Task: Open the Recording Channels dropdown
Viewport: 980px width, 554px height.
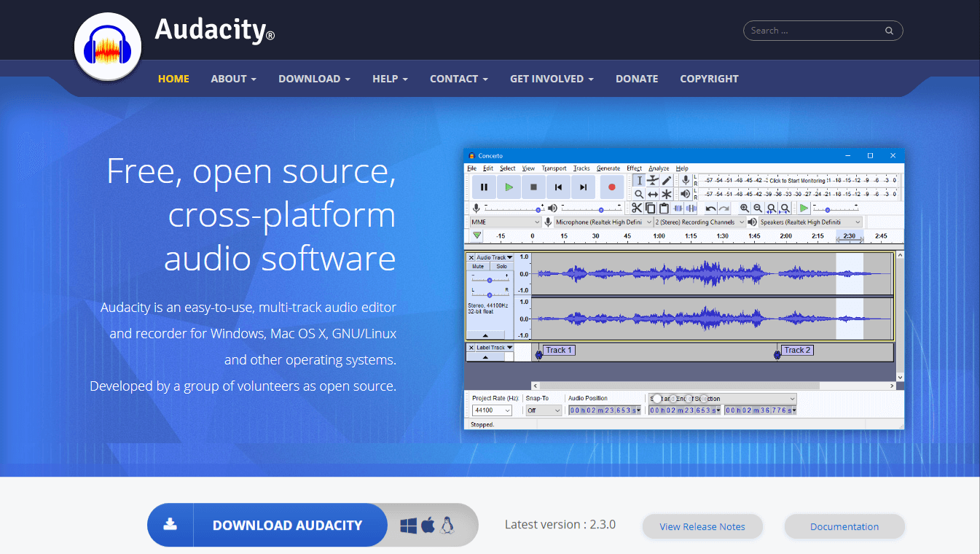Action: (x=700, y=222)
